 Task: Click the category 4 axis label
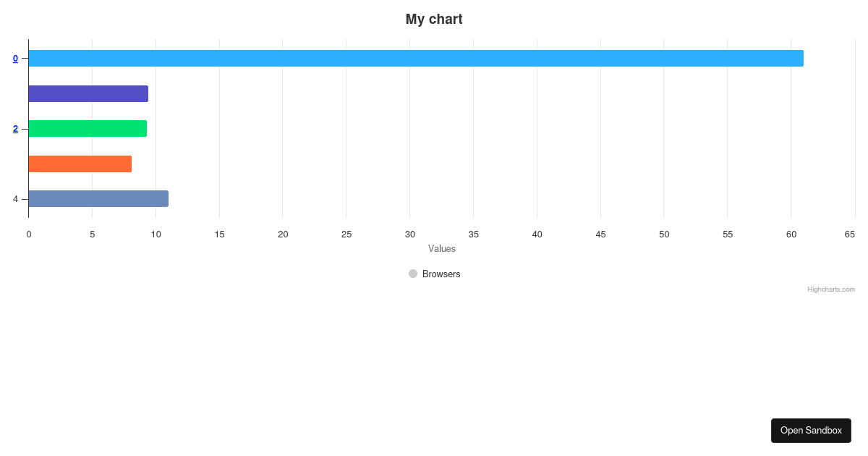[x=15, y=198]
